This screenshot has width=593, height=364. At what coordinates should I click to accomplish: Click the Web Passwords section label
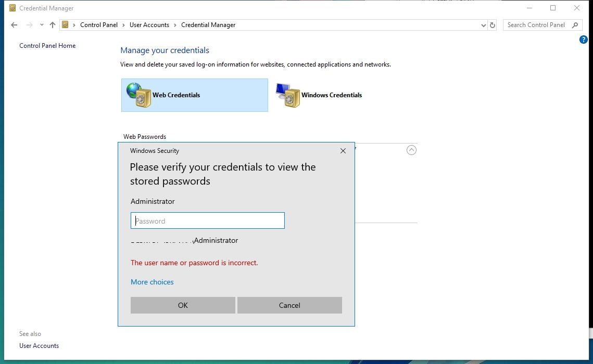tap(144, 137)
